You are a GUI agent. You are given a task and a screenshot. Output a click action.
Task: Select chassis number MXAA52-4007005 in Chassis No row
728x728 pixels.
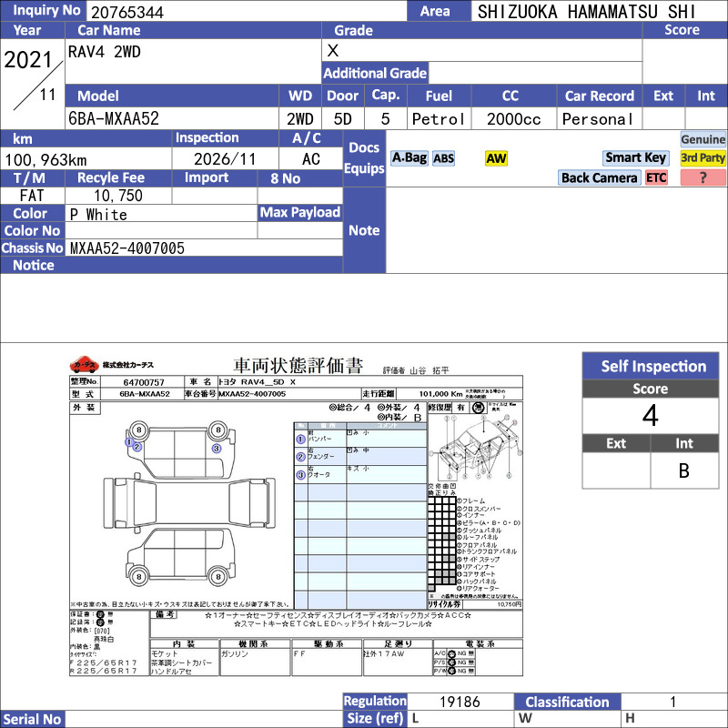127,248
